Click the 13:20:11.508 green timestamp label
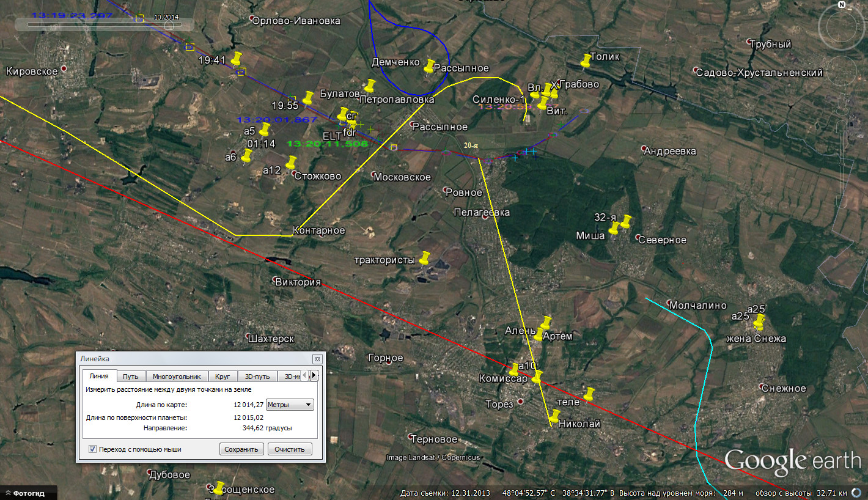 tap(328, 144)
